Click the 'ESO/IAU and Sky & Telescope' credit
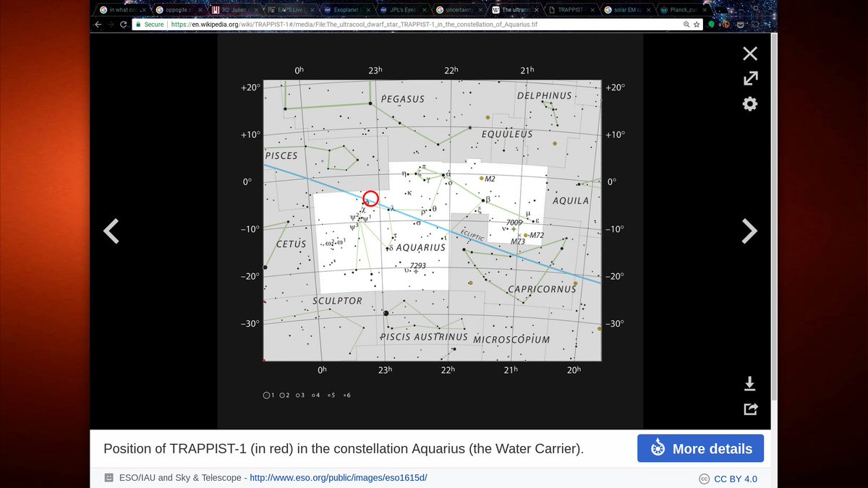The width and height of the screenshot is (868, 488). pos(181,478)
